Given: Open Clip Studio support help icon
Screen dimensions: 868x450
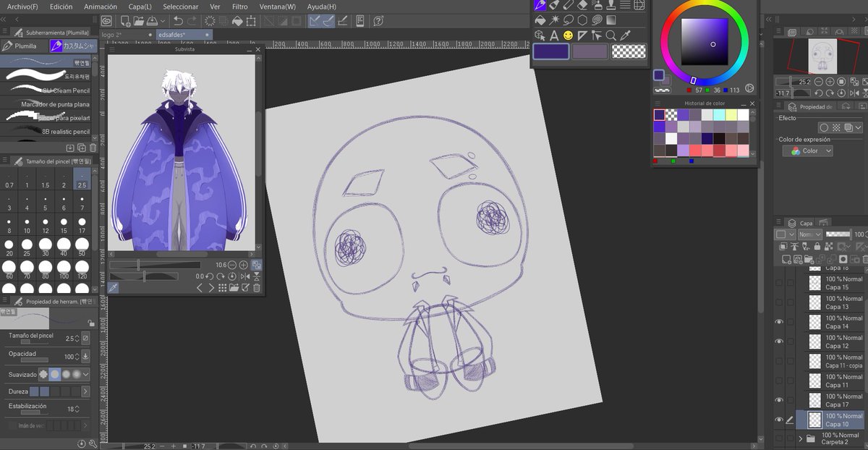Looking at the screenshot, I should pos(378,21).
